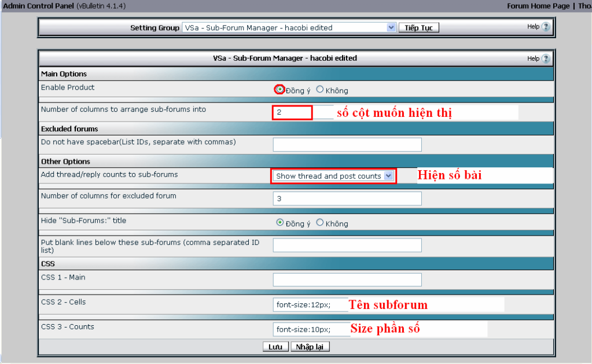The width and height of the screenshot is (592, 364).
Task: Click the Number of columns for excluded forum label
Action: click(109, 196)
